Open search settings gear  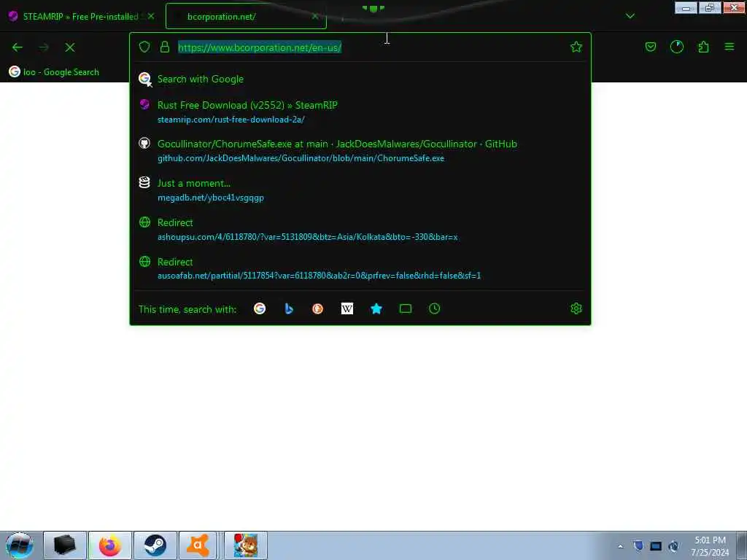tap(576, 308)
